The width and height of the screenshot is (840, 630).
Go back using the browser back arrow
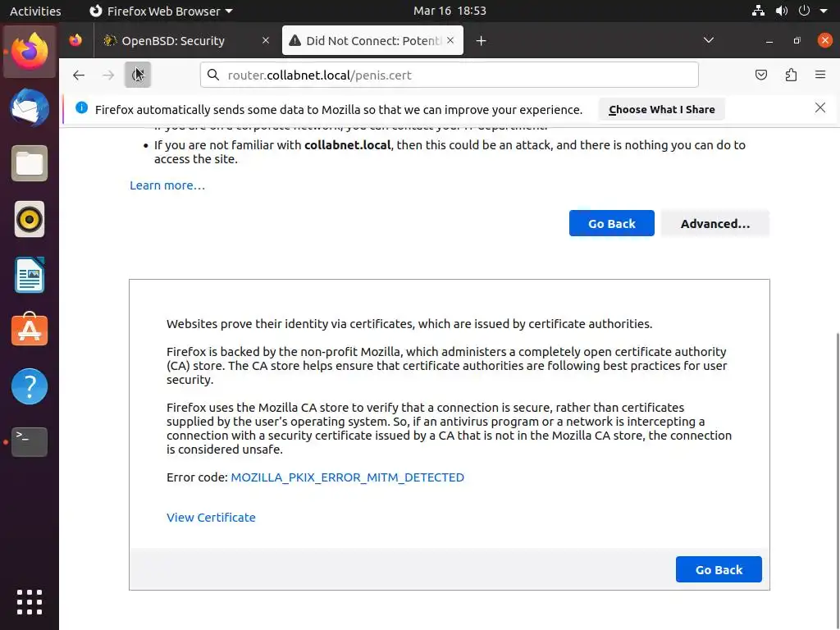[79, 75]
